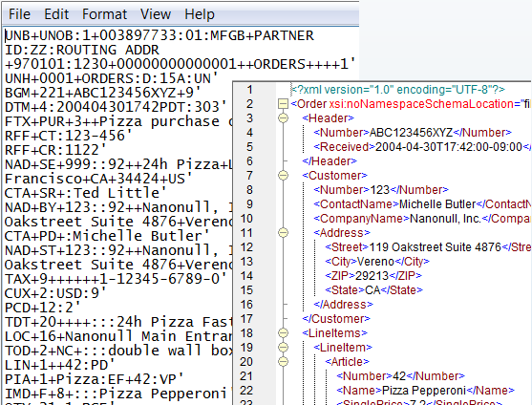Open the View menu
532x405 pixels.
point(156,14)
